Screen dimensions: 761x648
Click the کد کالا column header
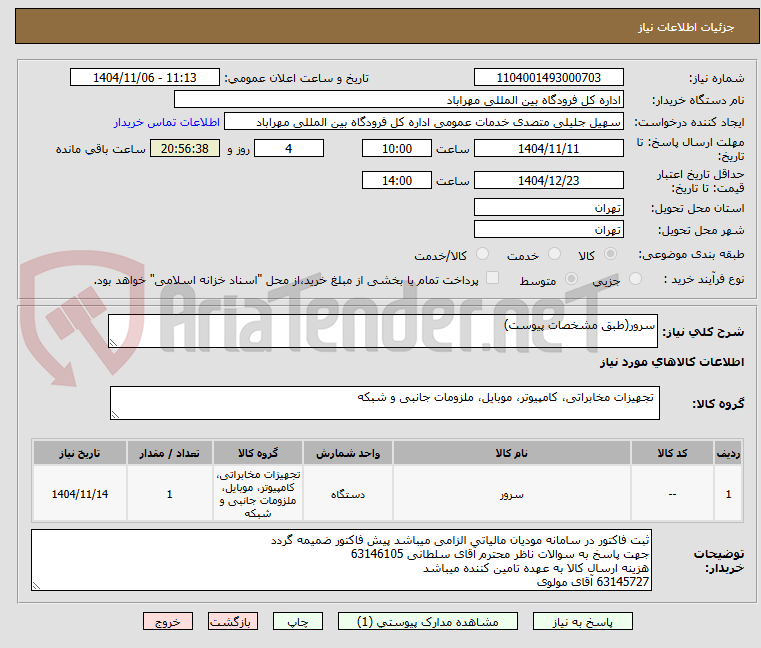(672, 453)
